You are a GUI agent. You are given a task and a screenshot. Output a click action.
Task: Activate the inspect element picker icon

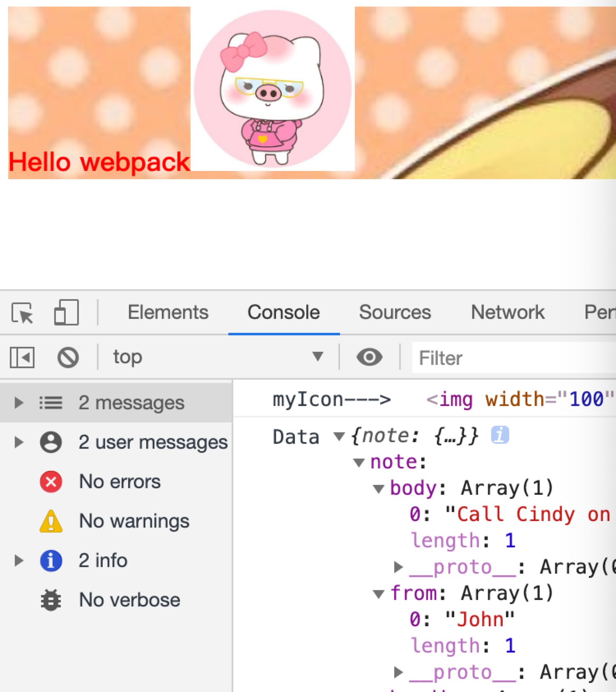(22, 313)
